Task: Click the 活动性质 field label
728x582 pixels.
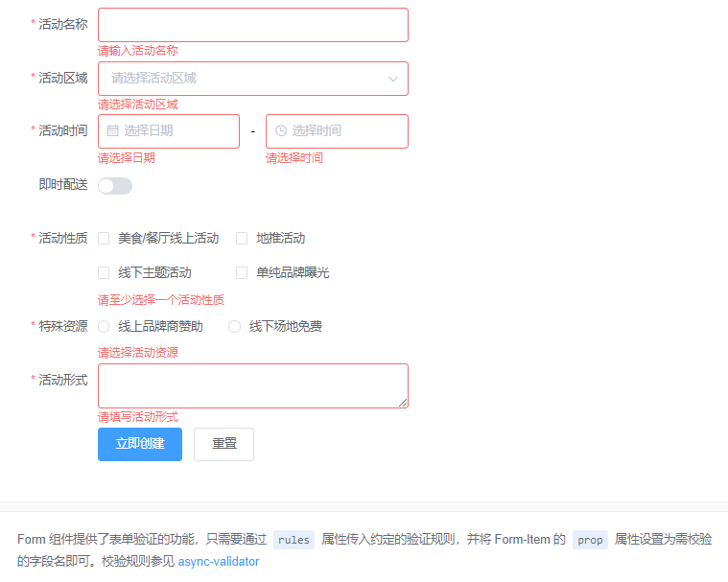Action: point(63,238)
